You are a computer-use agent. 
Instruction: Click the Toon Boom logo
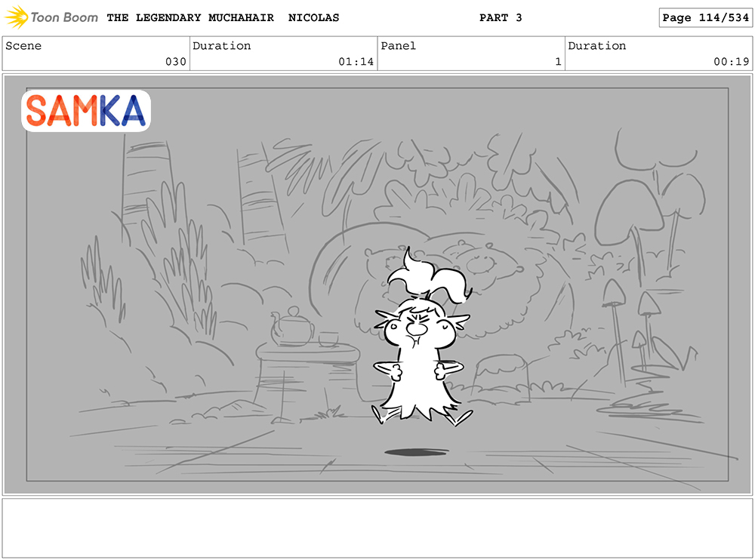(x=51, y=17)
